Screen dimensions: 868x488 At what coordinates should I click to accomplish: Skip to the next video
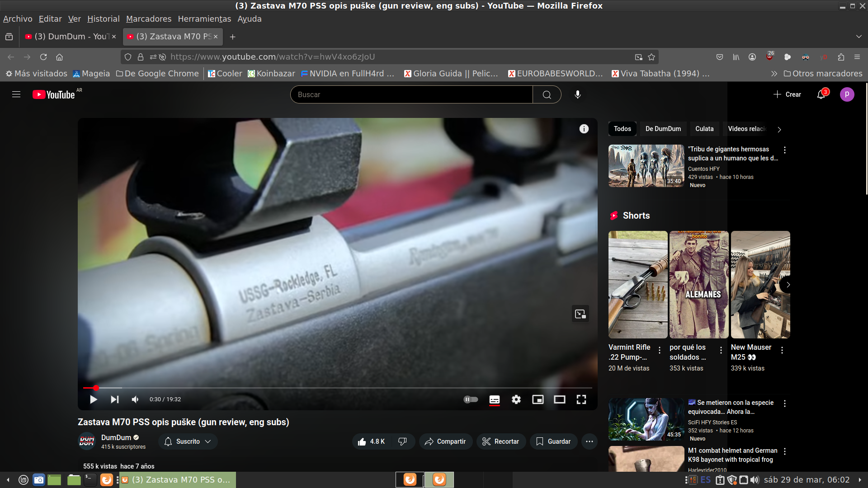coord(115,399)
